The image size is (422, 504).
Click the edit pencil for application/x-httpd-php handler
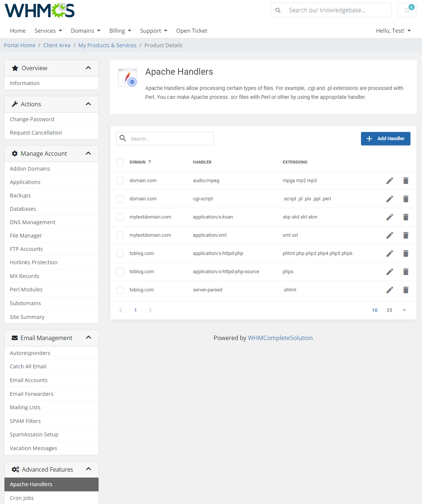[x=389, y=253]
